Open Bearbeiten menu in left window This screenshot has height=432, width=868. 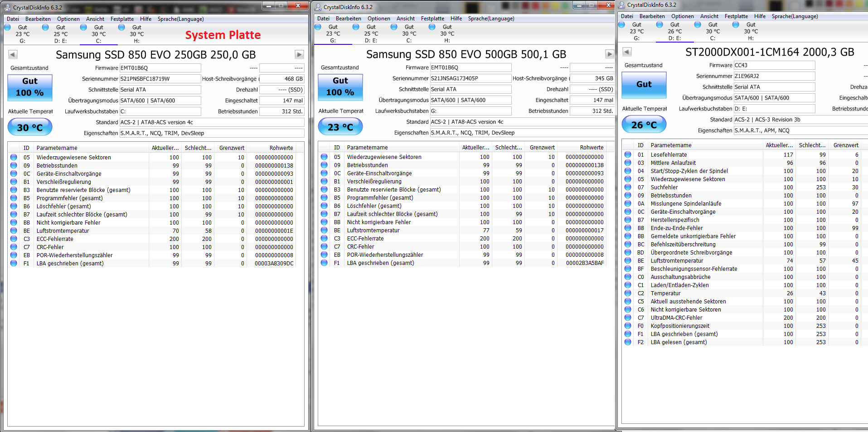38,19
